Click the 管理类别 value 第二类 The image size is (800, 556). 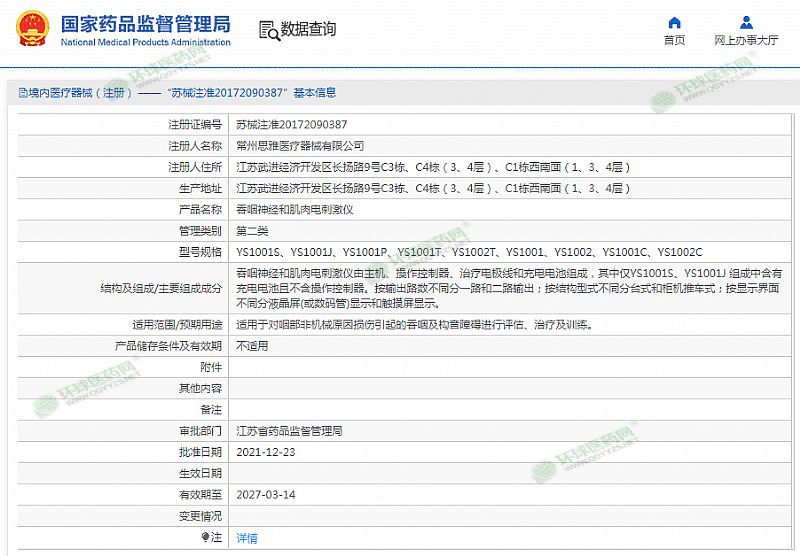tap(252, 231)
